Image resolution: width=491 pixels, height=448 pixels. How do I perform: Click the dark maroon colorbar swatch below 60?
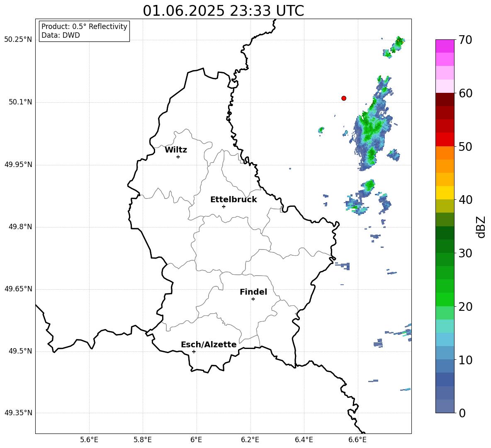coord(445,99)
